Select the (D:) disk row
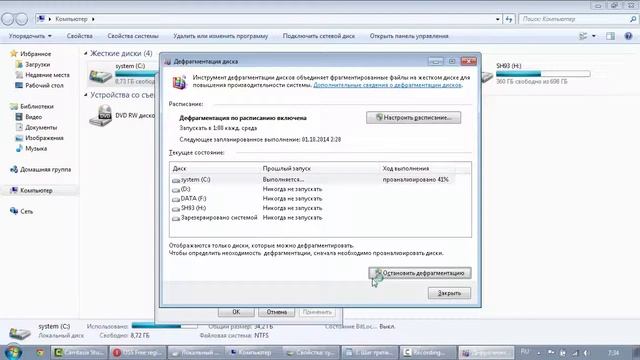 313,189
